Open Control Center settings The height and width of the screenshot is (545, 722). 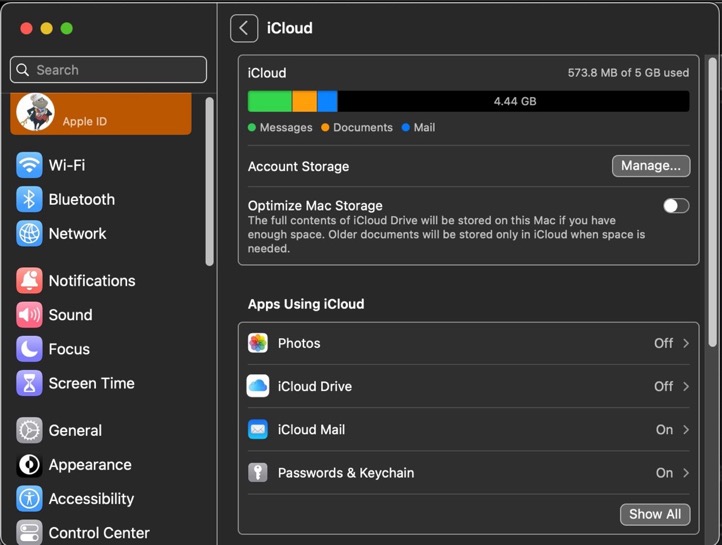101,533
